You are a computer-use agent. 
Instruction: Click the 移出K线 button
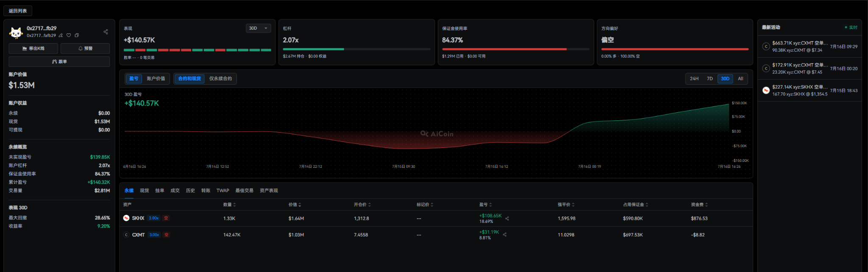[33, 48]
